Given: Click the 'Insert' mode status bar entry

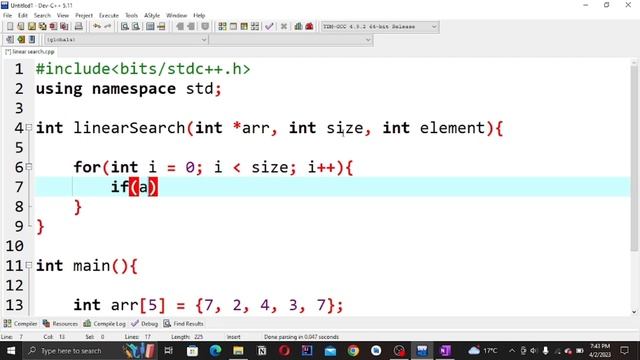Looking at the screenshot, I should (233, 337).
